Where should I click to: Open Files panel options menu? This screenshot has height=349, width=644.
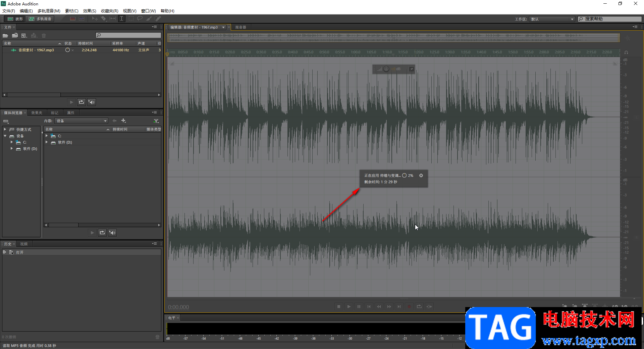click(155, 27)
